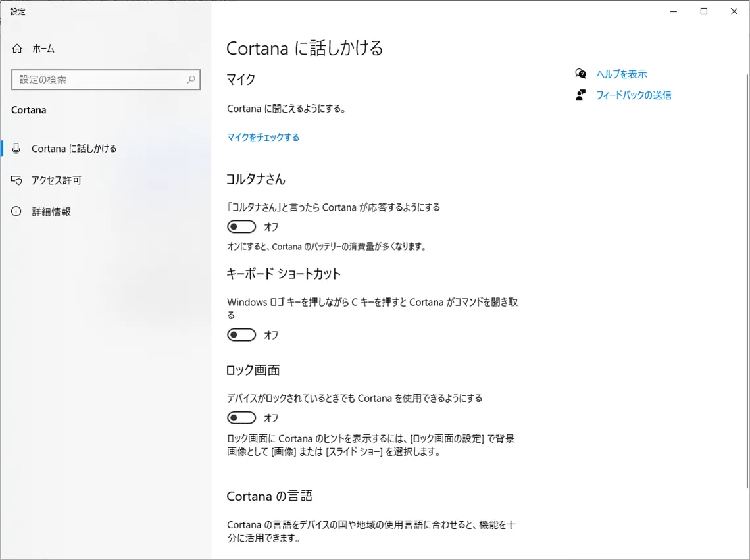
Task: Toggle the keyboard shortcut Windows+C switch
Action: [241, 335]
